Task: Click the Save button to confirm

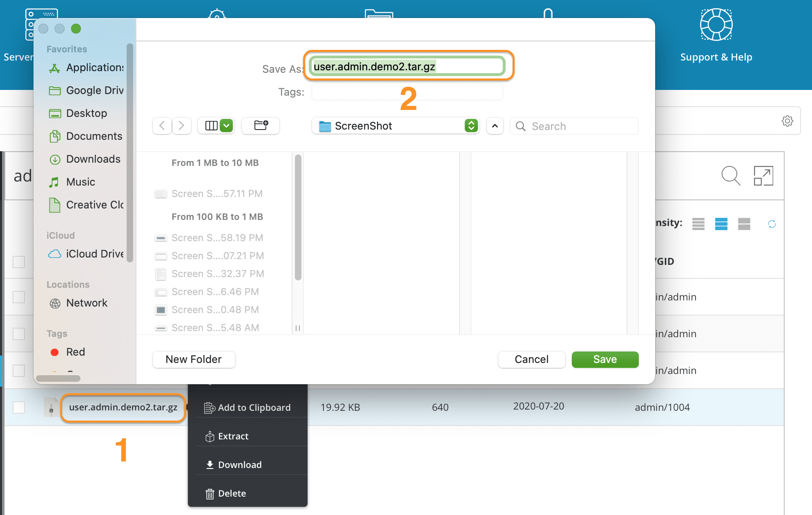Action: [x=605, y=359]
